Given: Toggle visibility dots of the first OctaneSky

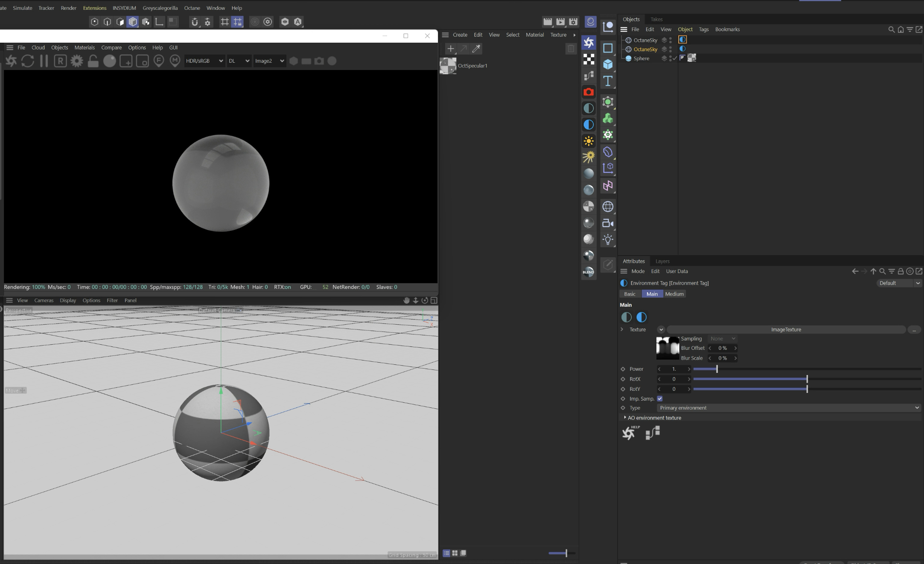Looking at the screenshot, I should 670,40.
